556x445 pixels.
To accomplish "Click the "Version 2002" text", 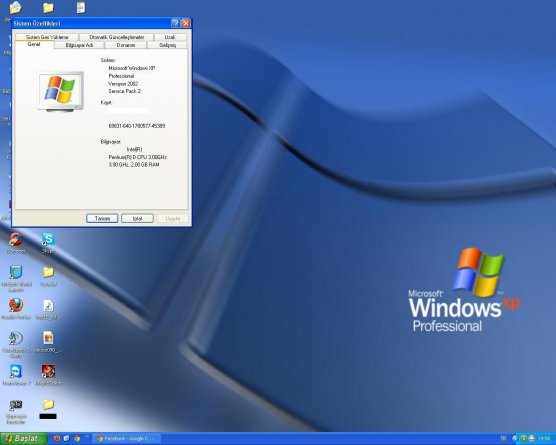I will 123,84.
